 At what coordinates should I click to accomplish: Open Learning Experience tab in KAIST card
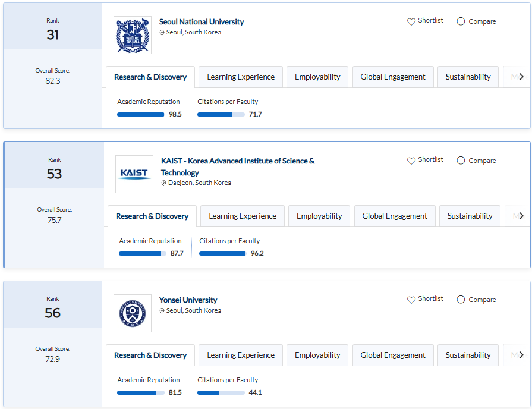click(243, 216)
